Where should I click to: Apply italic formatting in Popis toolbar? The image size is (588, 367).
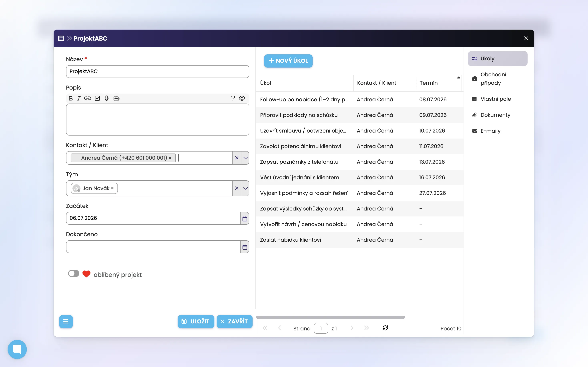tap(79, 98)
